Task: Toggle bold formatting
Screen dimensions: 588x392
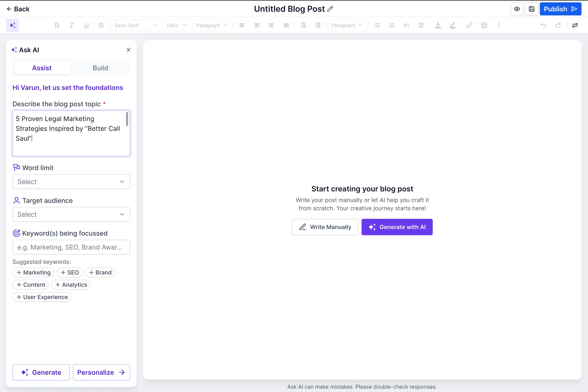Action: tap(57, 25)
